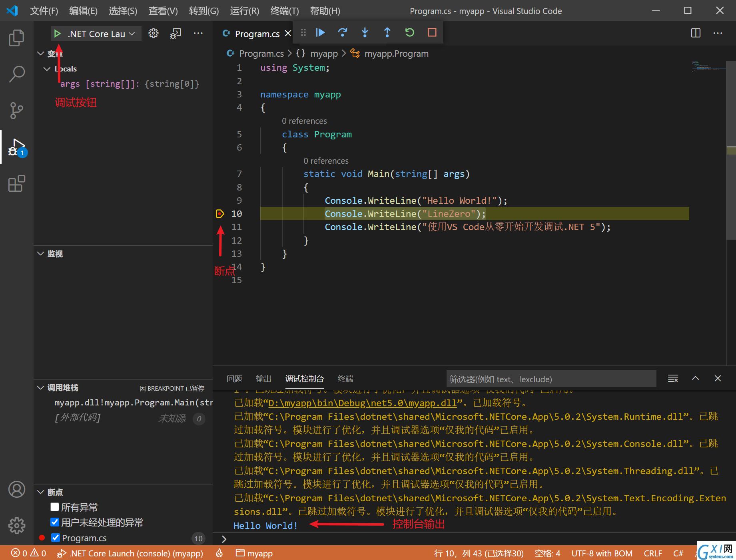Toggle the 用户未经处理的异常 checkbox

tap(55, 522)
